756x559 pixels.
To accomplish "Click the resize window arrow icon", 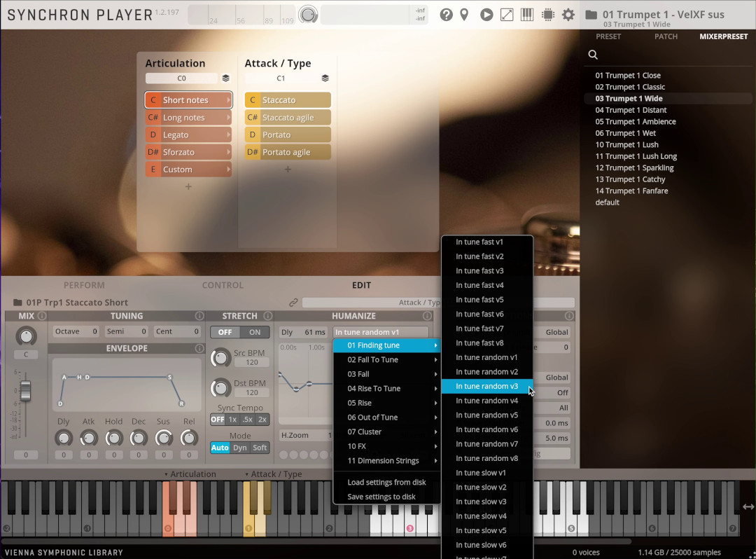I will (507, 15).
